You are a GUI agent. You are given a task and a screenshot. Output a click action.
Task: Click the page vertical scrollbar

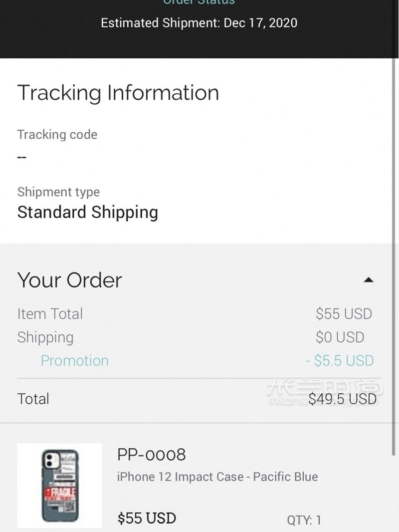[x=393, y=257]
